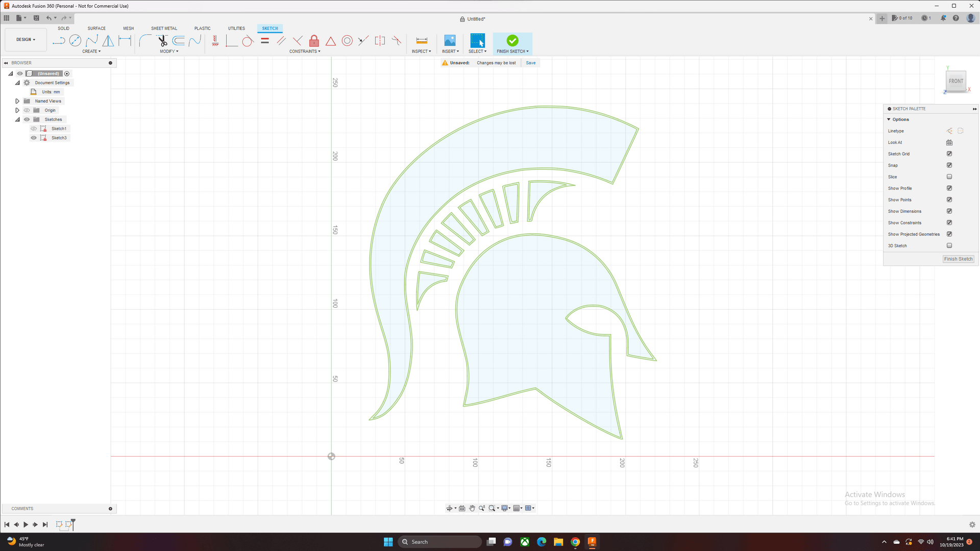Select the Spline tool in Create
The height and width of the screenshot is (551, 980).
point(92,40)
